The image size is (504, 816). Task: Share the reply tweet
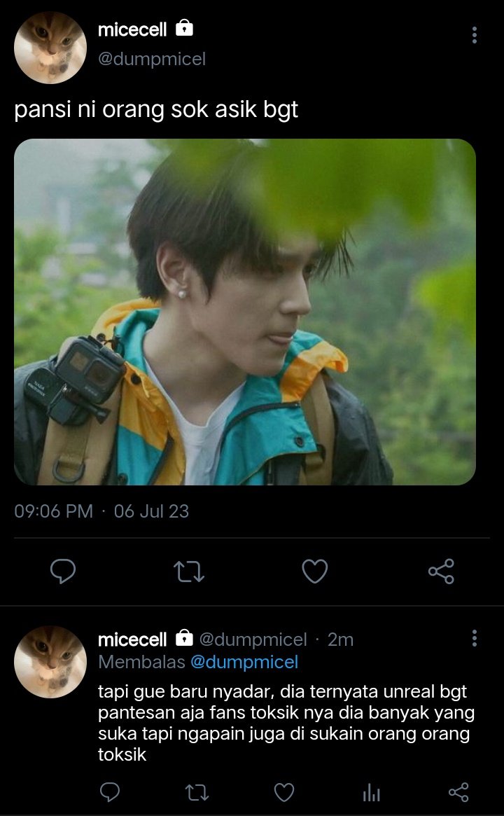(458, 793)
